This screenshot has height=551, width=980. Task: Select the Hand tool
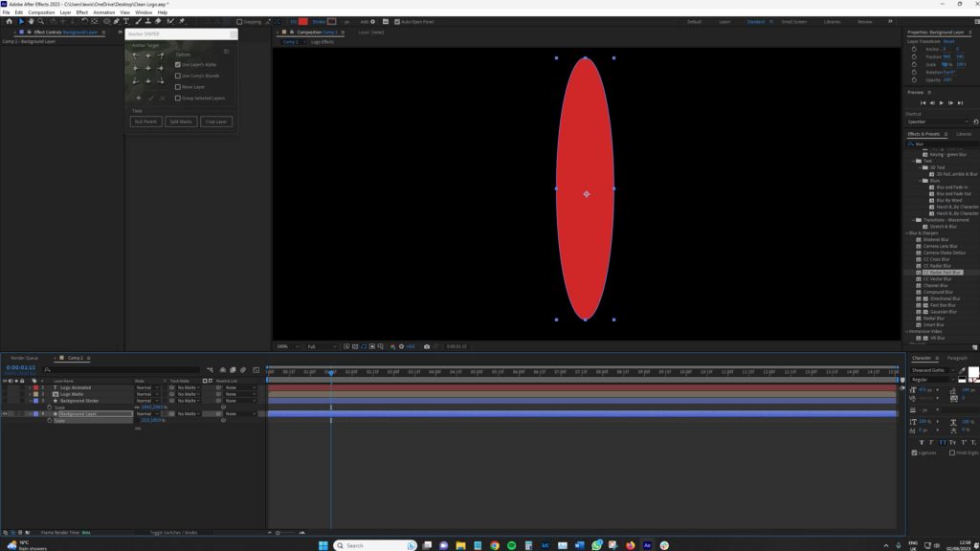coord(31,21)
